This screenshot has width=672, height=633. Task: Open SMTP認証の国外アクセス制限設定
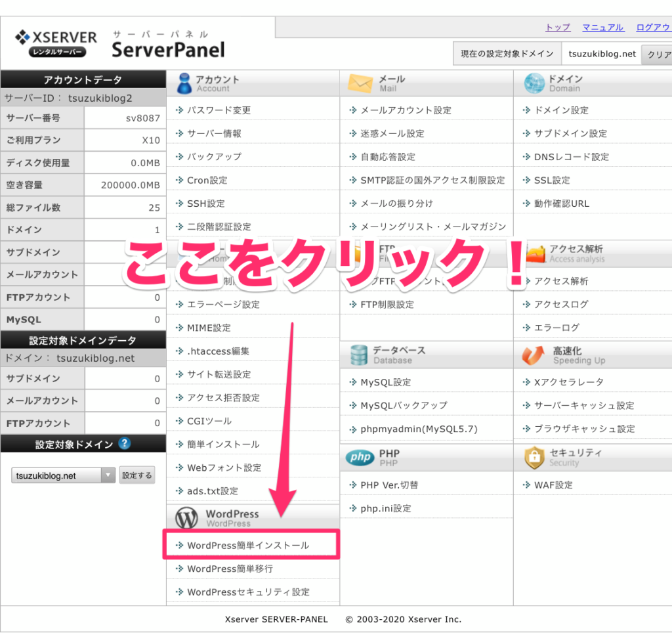coord(433,180)
